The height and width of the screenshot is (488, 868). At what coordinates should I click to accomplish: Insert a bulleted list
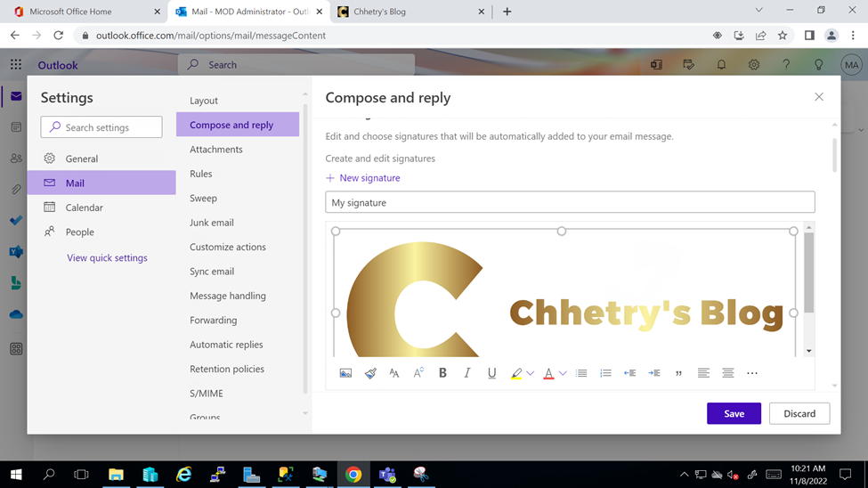(x=581, y=373)
